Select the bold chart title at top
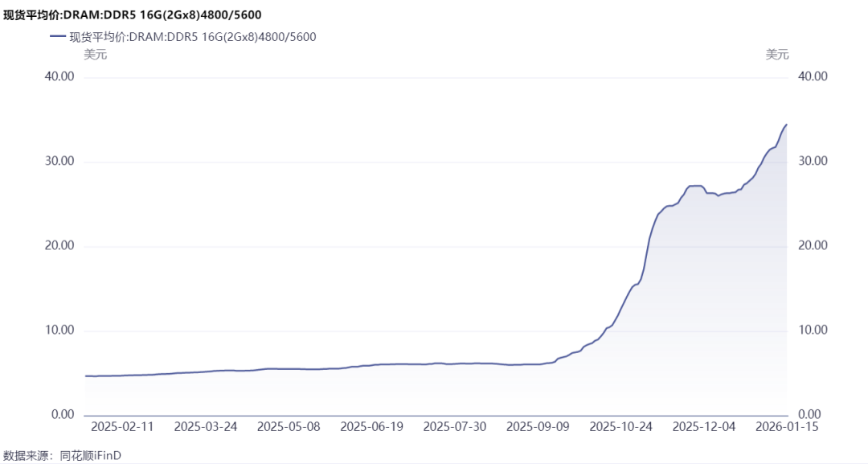868x464 pixels. (x=133, y=15)
